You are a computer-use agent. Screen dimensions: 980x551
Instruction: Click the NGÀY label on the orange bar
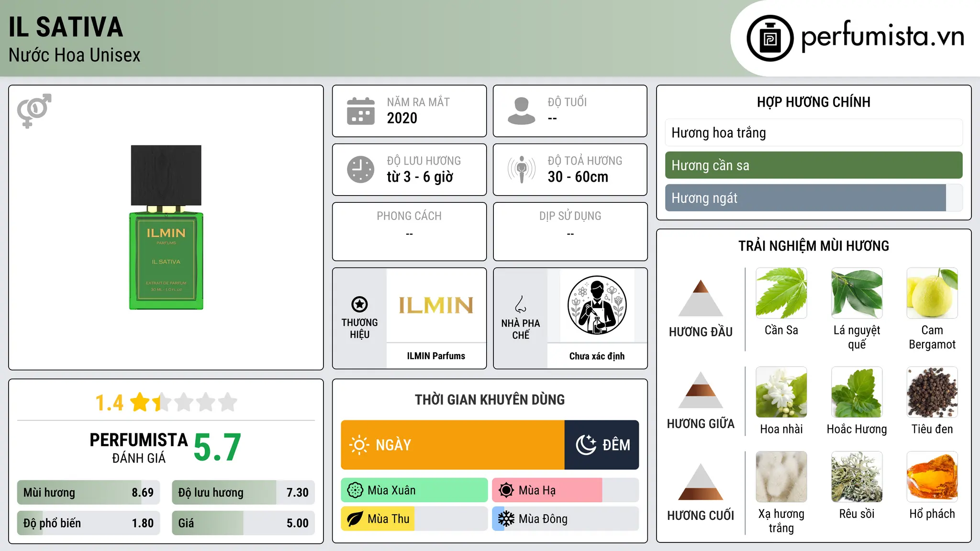click(x=393, y=445)
